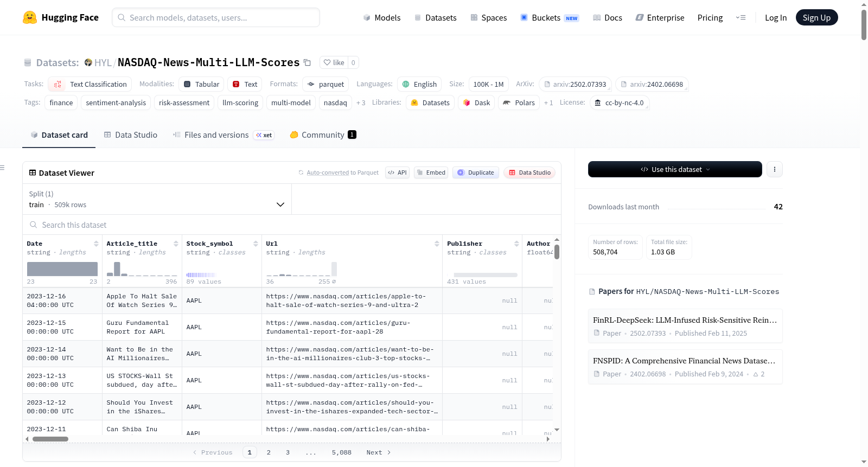Image resolution: width=868 pixels, height=467 pixels.
Task: Expand the plus 1 more libraries
Action: pos(548,103)
